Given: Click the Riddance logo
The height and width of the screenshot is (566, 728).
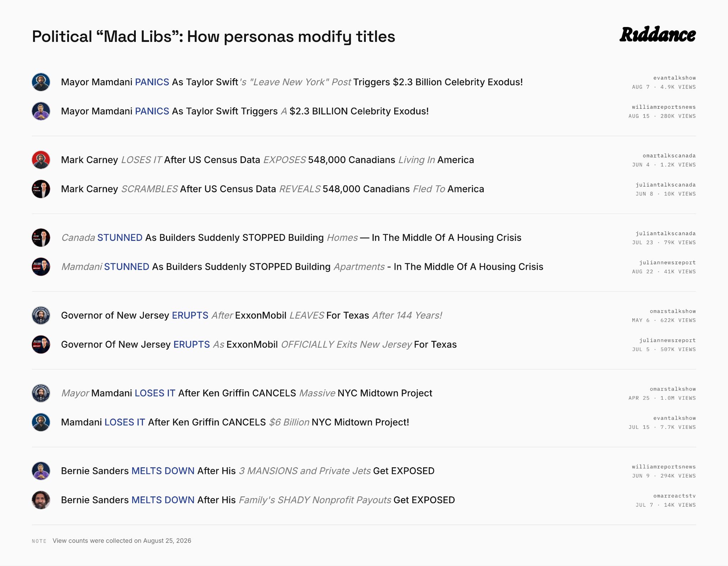Looking at the screenshot, I should click(x=658, y=34).
